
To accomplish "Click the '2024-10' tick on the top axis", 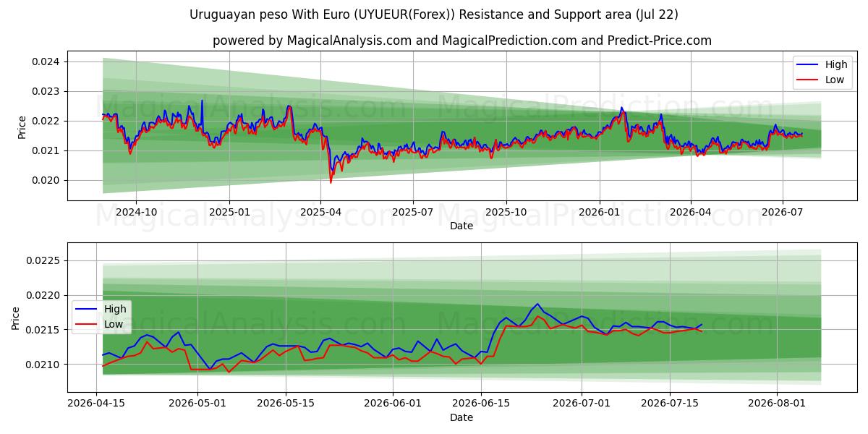I will (135, 212).
